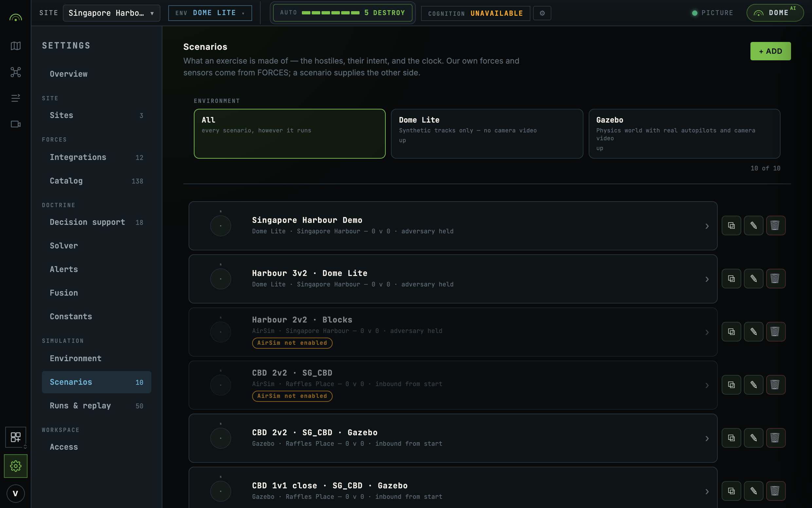Open Fusion settings page
Screen dimensions: 812x508
pyautogui.click(x=96, y=293)
